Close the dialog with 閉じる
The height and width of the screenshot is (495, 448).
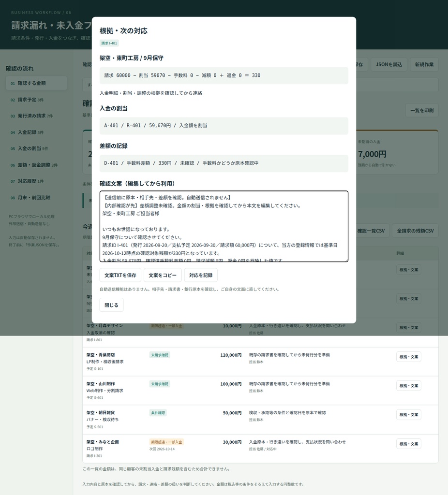click(111, 305)
